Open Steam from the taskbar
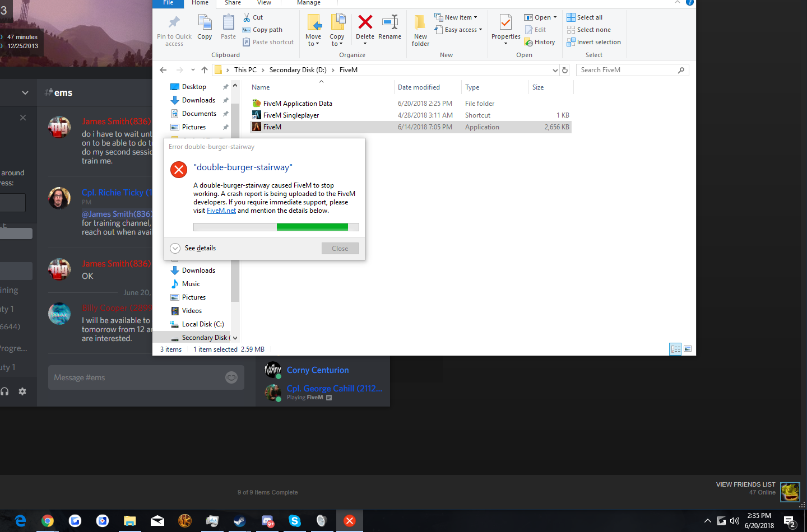 click(239, 521)
